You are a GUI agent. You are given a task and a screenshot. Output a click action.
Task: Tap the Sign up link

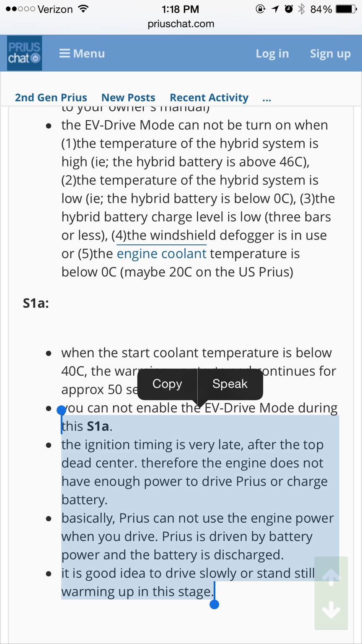(x=330, y=54)
